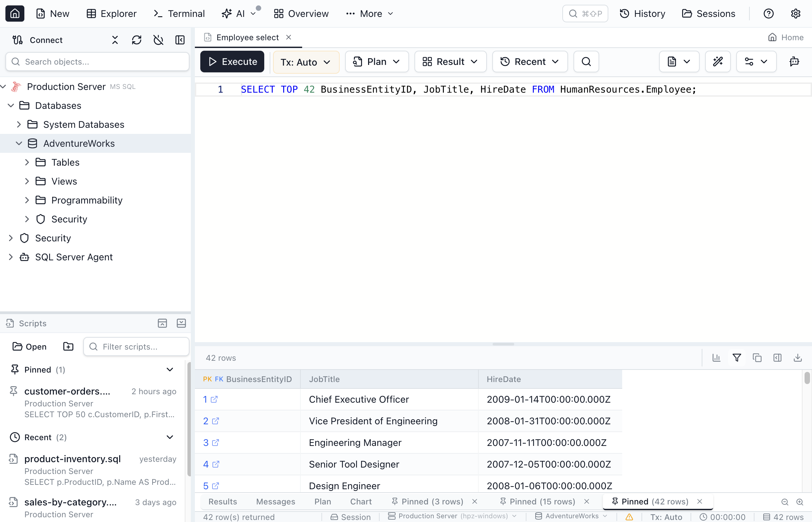This screenshot has width=812, height=522.
Task: Click the magic wand format icon
Action: click(x=718, y=62)
